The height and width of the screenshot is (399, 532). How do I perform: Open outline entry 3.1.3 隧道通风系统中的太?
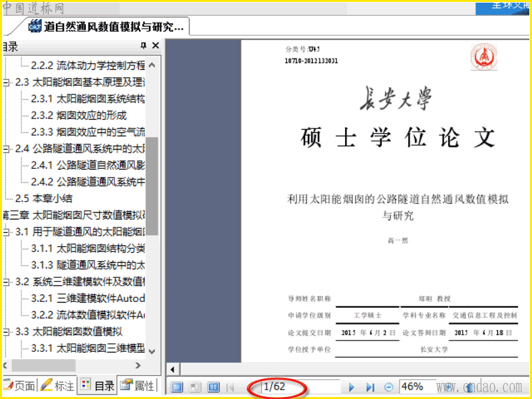(x=88, y=265)
